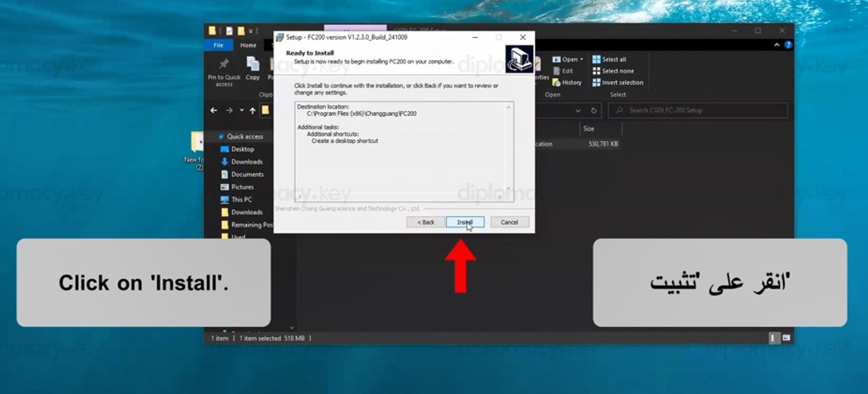
Task: Switch to details view in status bar
Action: pyautogui.click(x=774, y=338)
